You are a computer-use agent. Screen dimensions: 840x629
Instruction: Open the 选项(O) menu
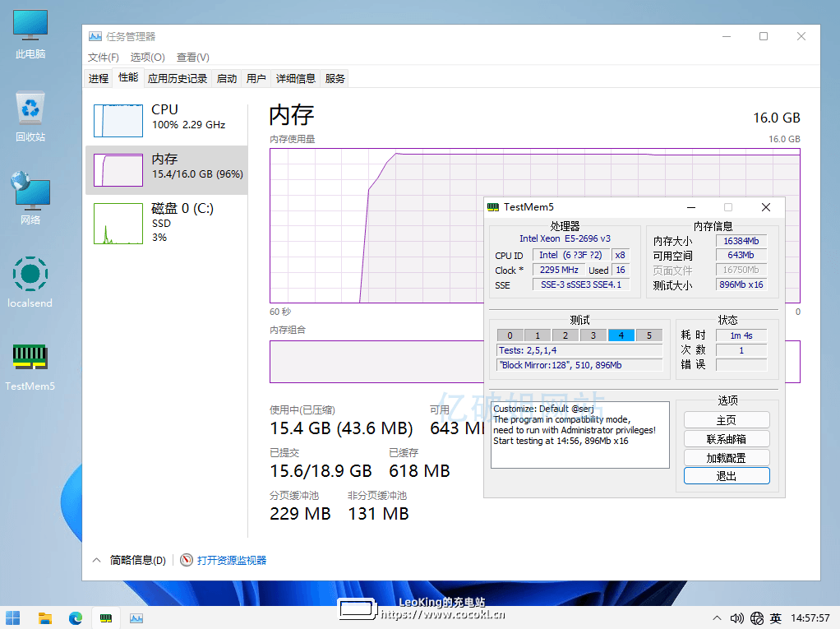coord(147,58)
